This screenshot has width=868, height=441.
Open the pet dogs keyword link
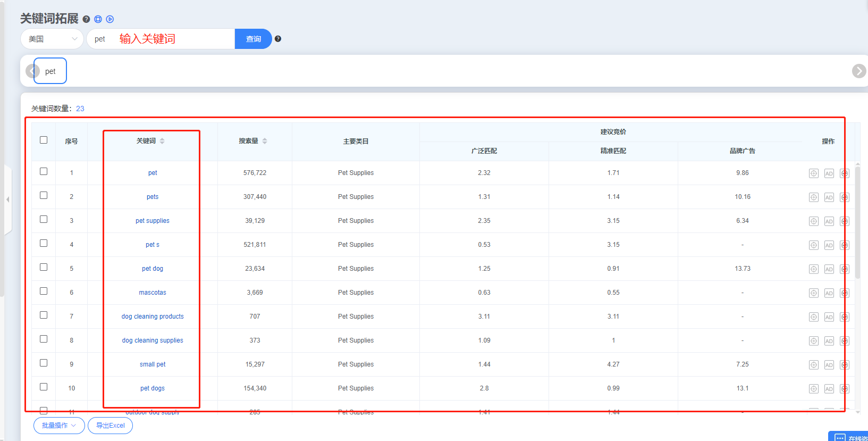[x=153, y=388]
